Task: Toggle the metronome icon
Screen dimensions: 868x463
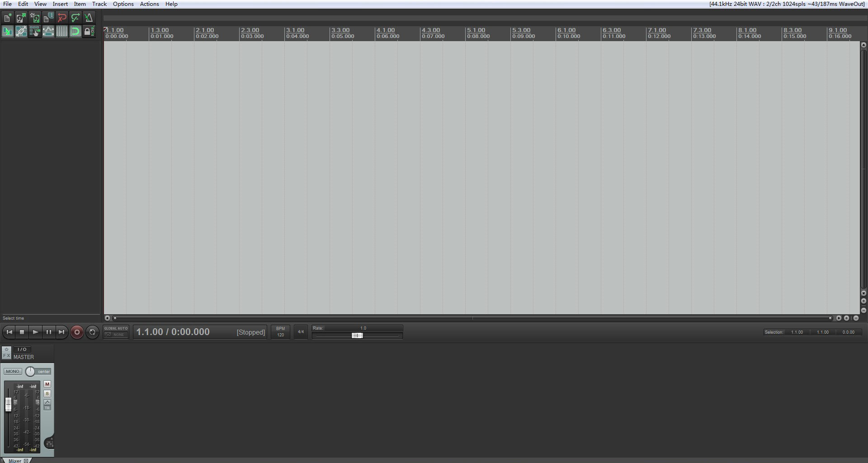Action: 89,18
